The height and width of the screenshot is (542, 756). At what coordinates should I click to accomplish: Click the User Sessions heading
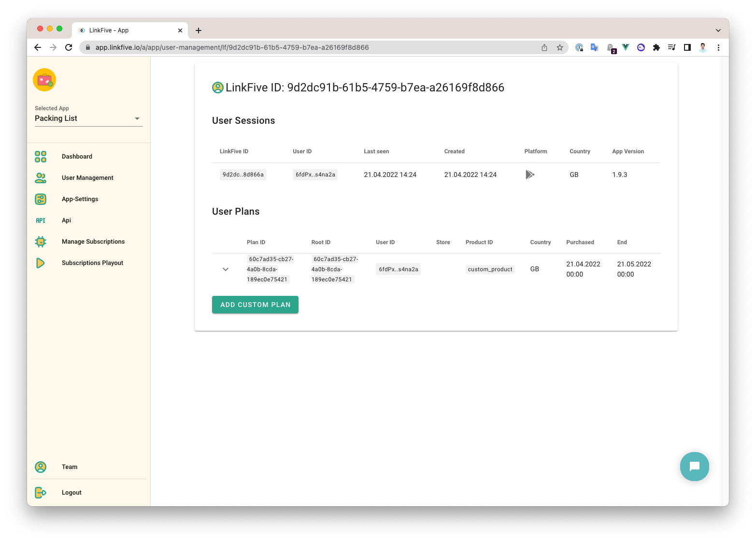pos(243,120)
